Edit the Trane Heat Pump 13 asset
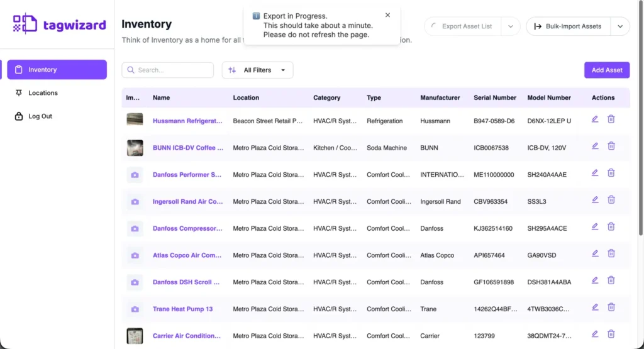Viewport: 644px width, 349px height. pyautogui.click(x=595, y=307)
